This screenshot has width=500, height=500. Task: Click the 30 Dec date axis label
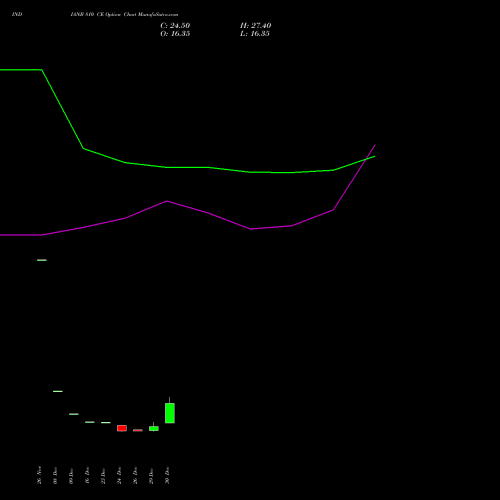167,476
